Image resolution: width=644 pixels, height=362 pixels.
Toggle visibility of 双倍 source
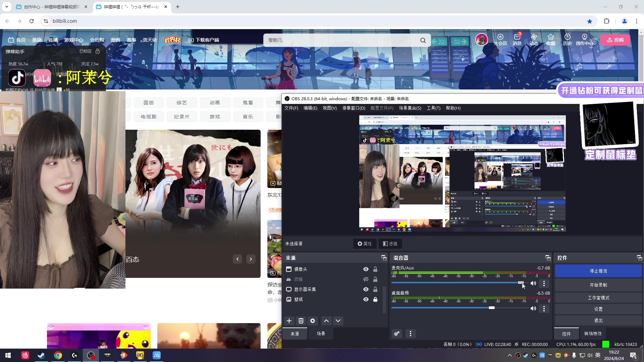(366, 279)
